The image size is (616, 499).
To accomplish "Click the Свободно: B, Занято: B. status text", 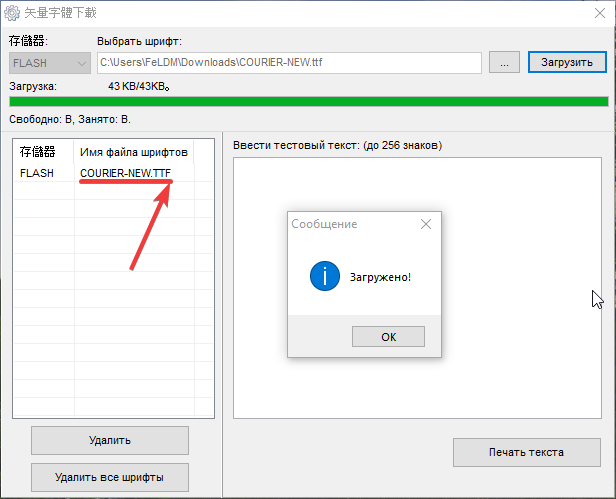I will click(70, 119).
